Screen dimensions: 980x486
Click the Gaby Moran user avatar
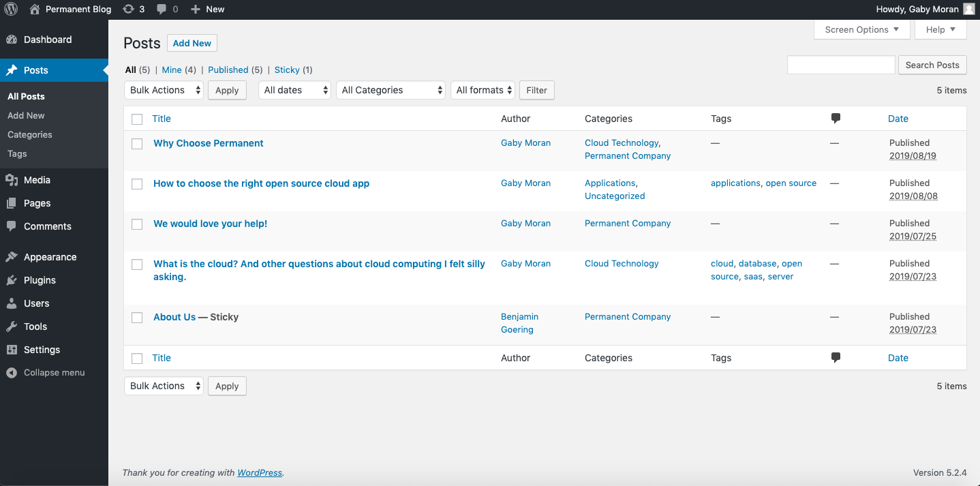(x=968, y=10)
